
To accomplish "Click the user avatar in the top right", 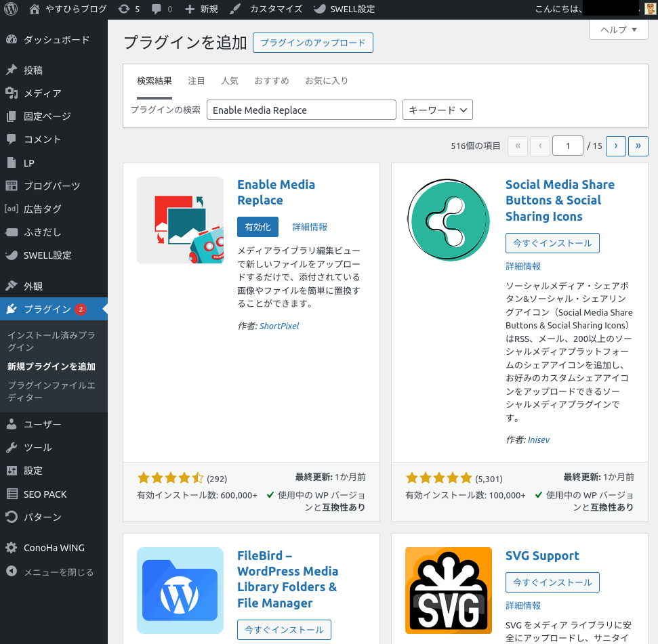I will coord(649,9).
